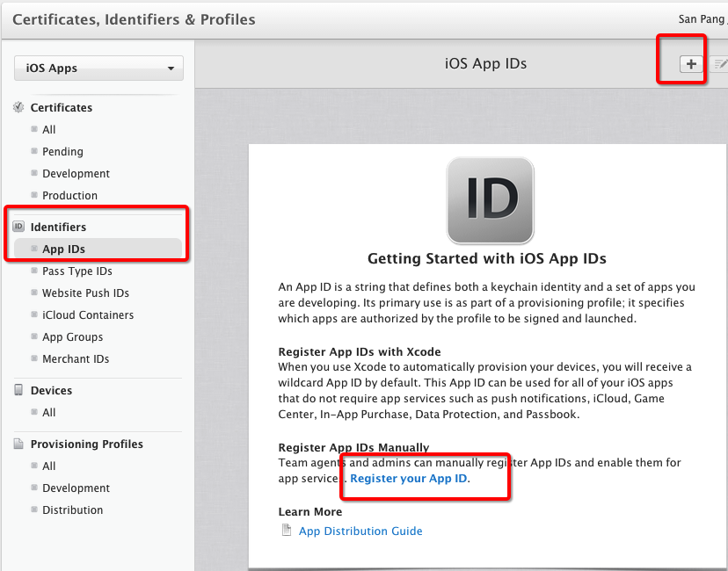Click the iOS App IDs panel title
The image size is (728, 571).
point(485,63)
